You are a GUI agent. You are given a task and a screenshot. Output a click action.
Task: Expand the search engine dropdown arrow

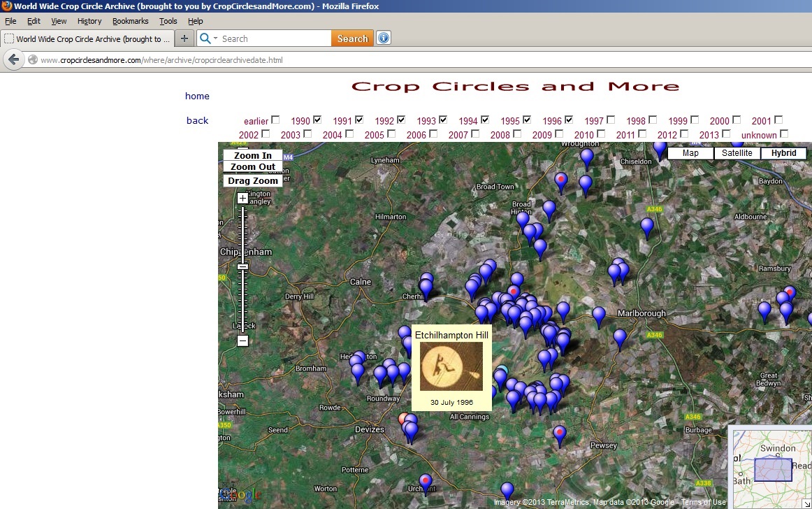pyautogui.click(x=215, y=38)
